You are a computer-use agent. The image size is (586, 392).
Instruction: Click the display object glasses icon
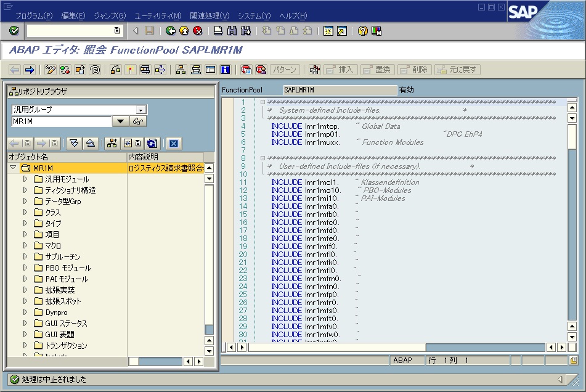click(139, 121)
